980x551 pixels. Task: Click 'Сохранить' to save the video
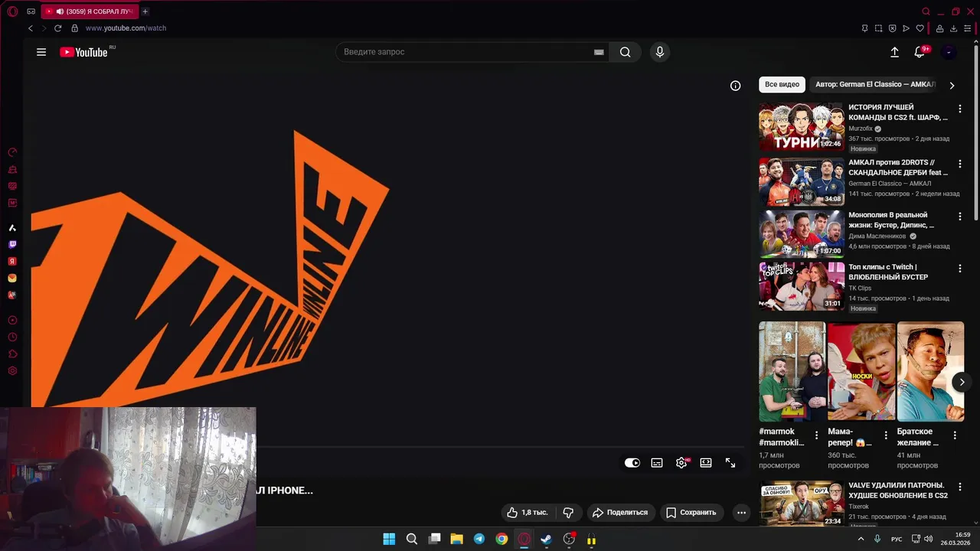pyautogui.click(x=691, y=513)
